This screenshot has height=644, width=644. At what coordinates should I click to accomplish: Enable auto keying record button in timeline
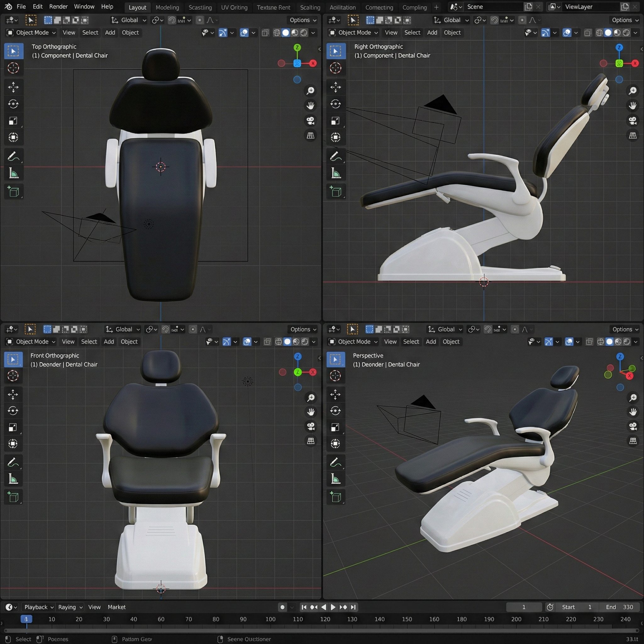(282, 607)
